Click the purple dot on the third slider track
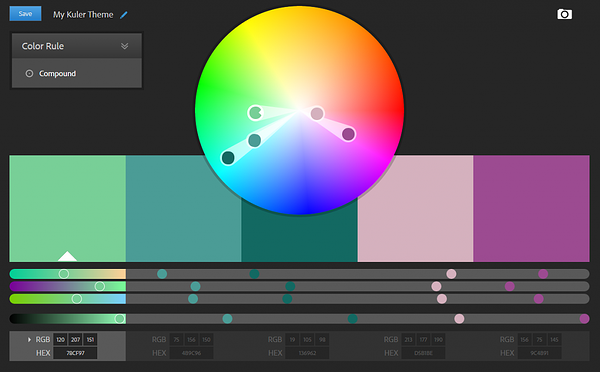Screen dimensions: 600x372 (539, 299)
